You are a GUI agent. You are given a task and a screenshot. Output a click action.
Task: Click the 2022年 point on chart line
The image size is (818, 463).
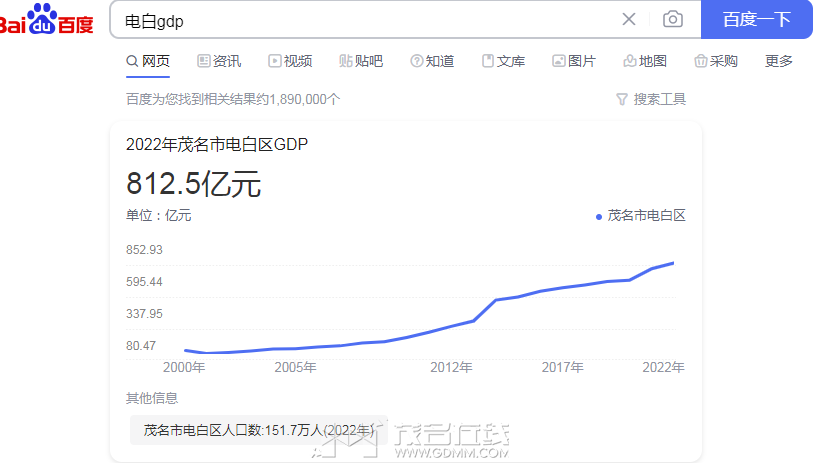click(673, 263)
